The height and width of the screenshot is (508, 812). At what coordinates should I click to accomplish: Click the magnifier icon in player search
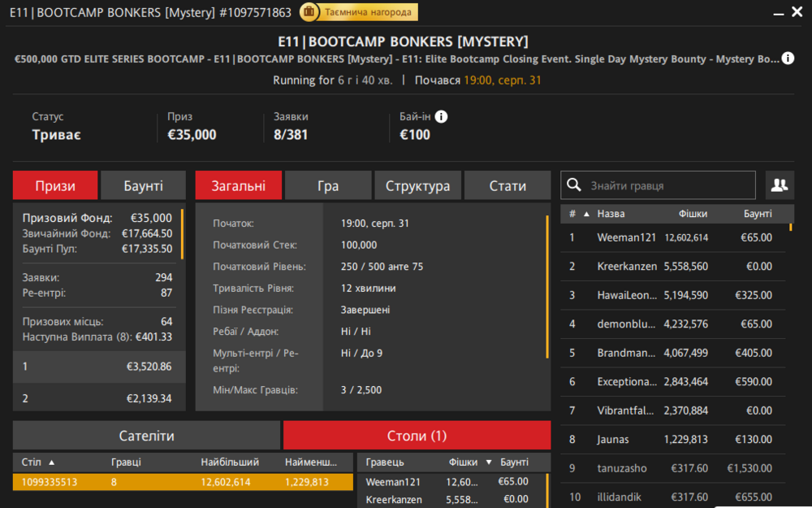574,185
